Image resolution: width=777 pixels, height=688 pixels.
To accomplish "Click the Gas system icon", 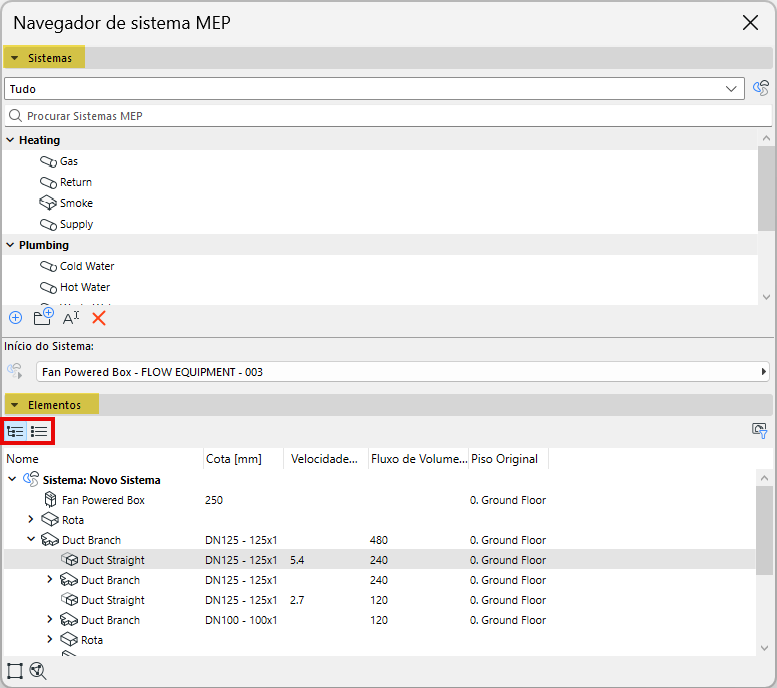I will coord(48,162).
